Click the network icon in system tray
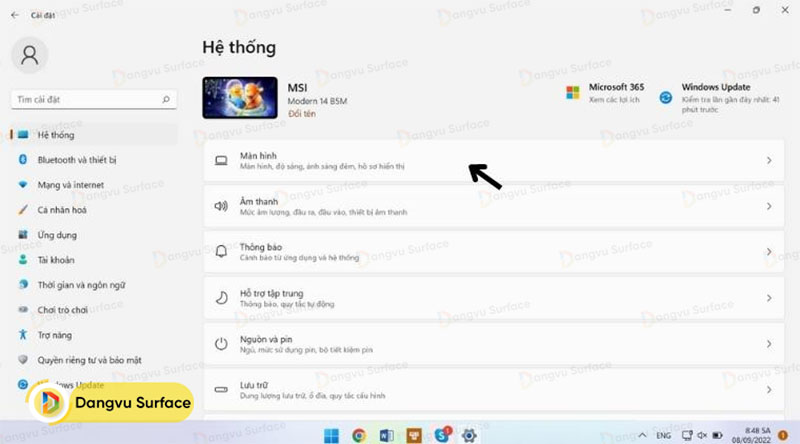 click(687, 435)
